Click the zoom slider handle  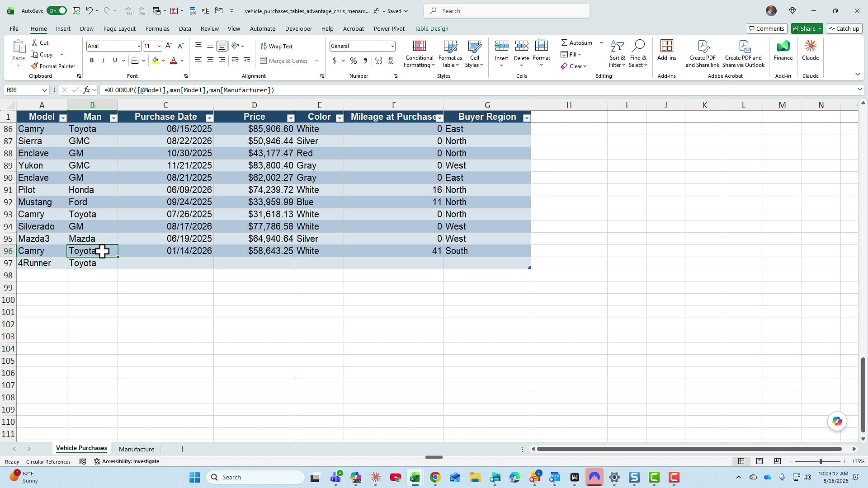click(x=820, y=461)
